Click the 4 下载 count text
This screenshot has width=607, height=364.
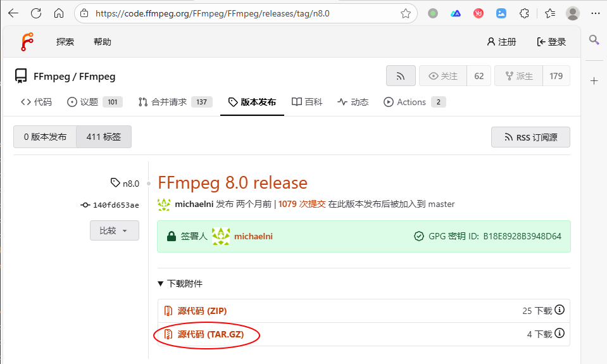(539, 334)
